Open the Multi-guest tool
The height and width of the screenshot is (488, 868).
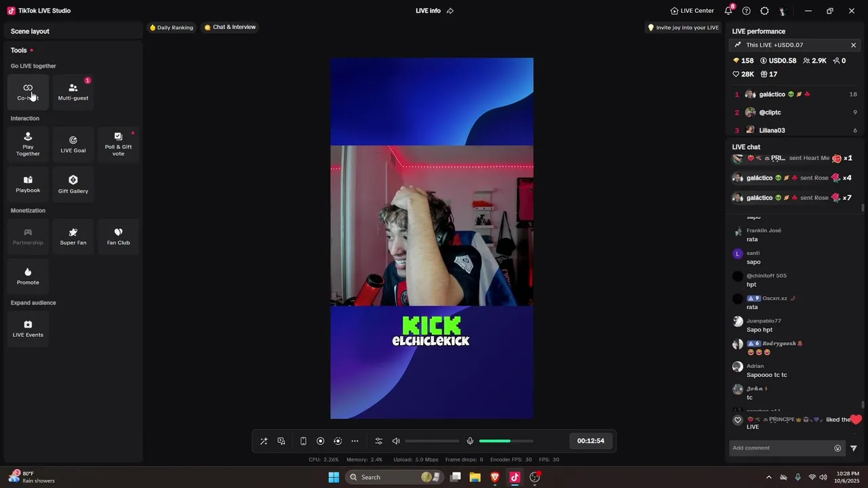73,92
